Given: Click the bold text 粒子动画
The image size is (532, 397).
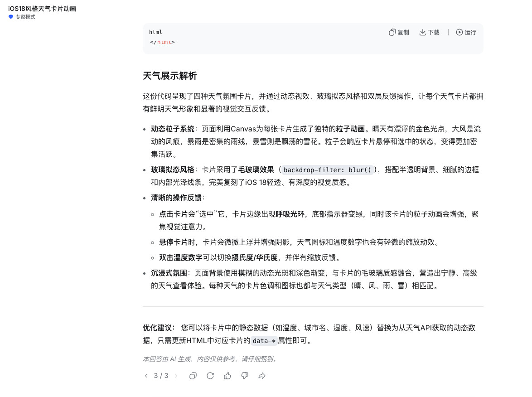Looking at the screenshot, I should (350, 129).
